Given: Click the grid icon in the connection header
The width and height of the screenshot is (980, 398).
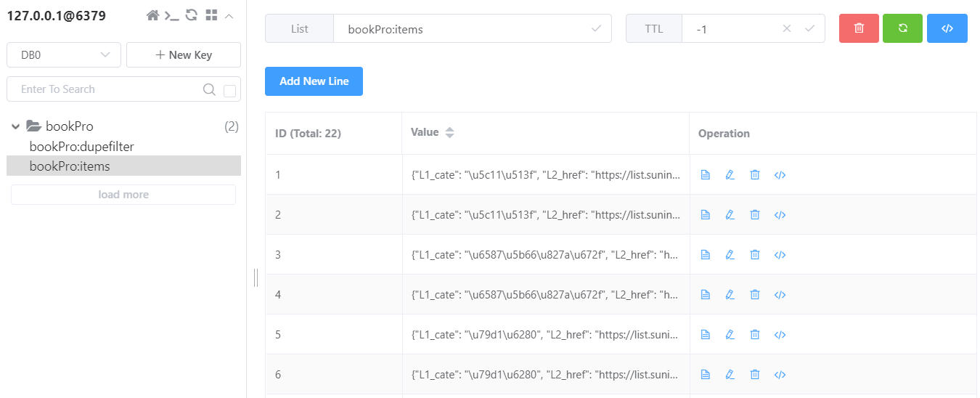Looking at the screenshot, I should [211, 15].
